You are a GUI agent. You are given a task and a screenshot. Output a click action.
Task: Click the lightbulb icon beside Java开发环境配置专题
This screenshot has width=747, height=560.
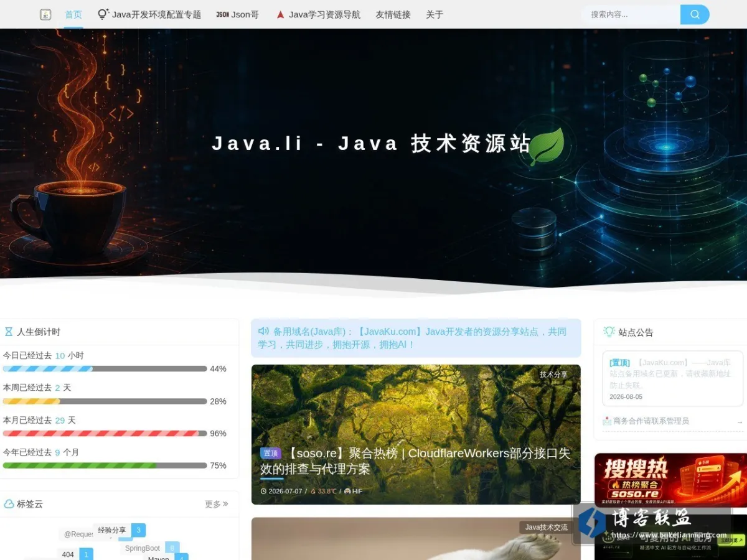tap(103, 14)
